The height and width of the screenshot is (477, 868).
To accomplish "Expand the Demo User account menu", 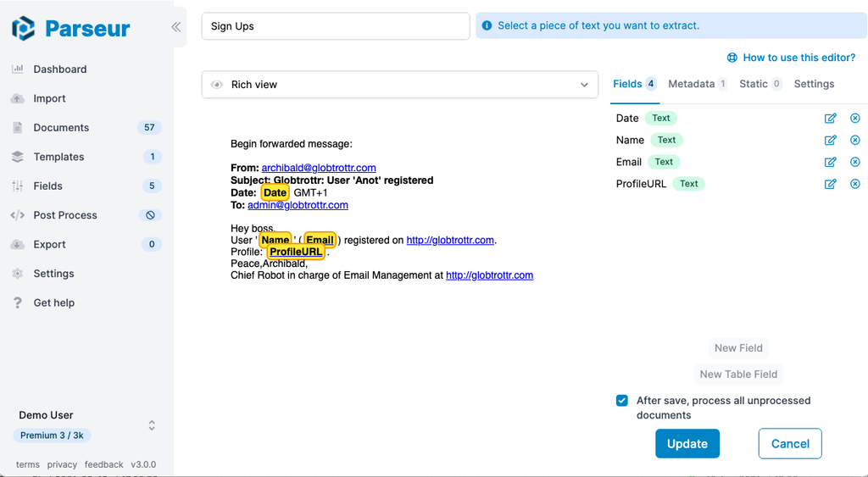I will pyautogui.click(x=152, y=425).
